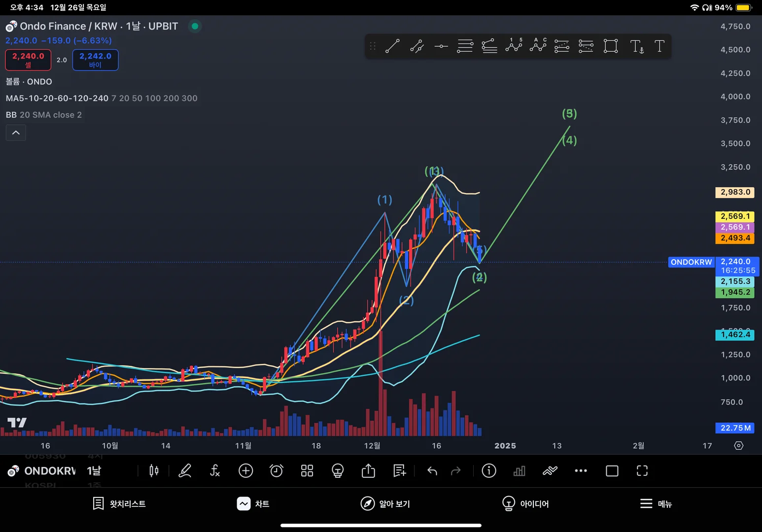The height and width of the screenshot is (532, 762).
Task: Click the 2025 time axis label
Action: pos(505,446)
